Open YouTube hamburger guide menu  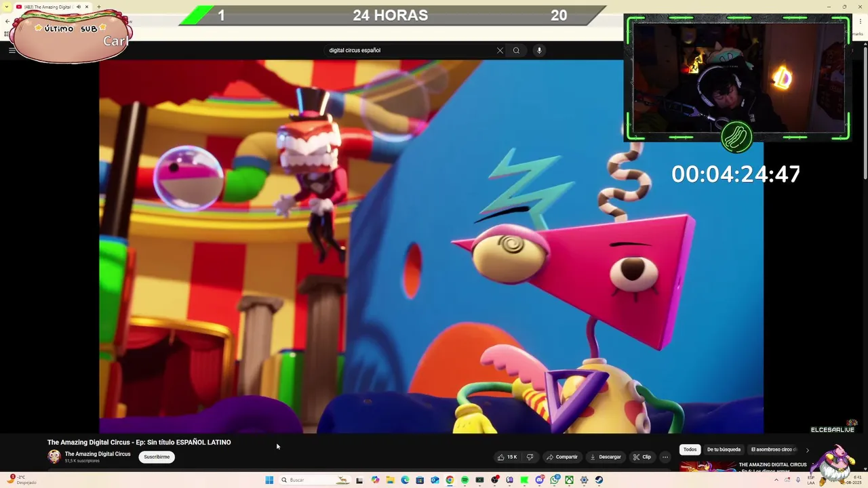12,50
